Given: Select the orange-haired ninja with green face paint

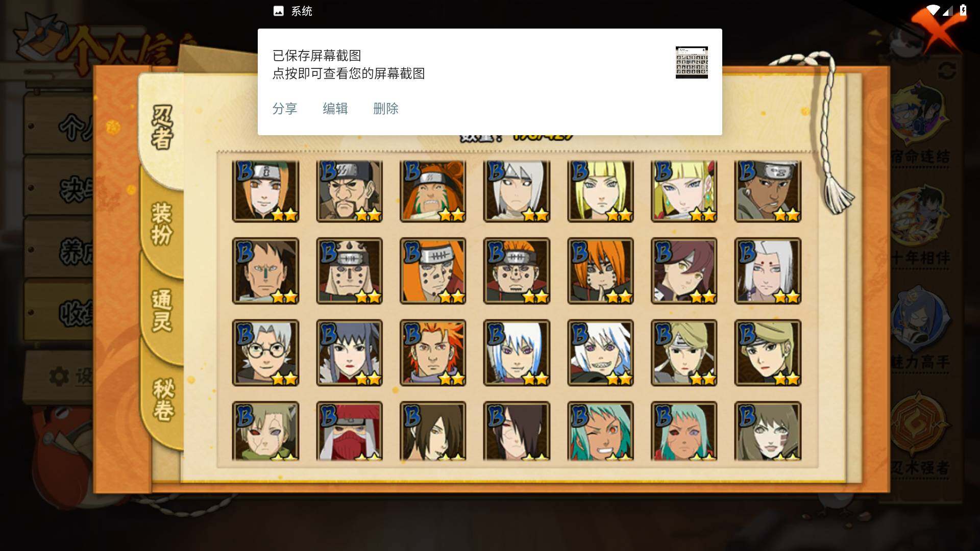Looking at the screenshot, I should click(433, 191).
